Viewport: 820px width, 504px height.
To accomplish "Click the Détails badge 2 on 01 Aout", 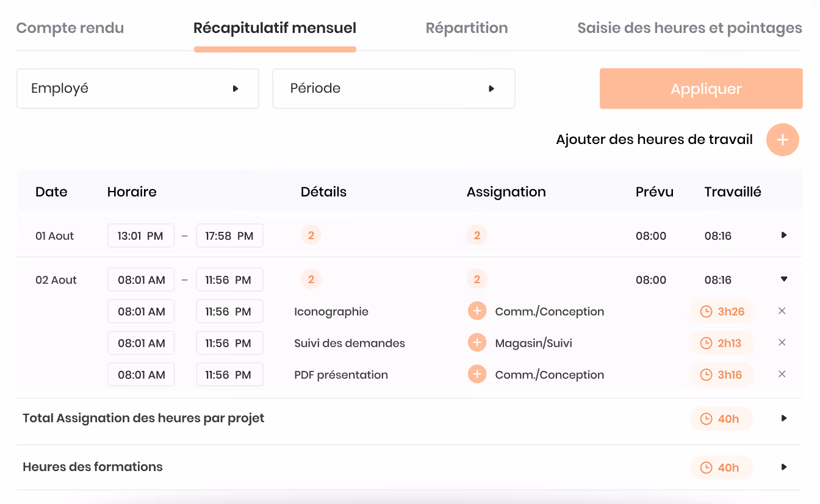I will point(311,236).
